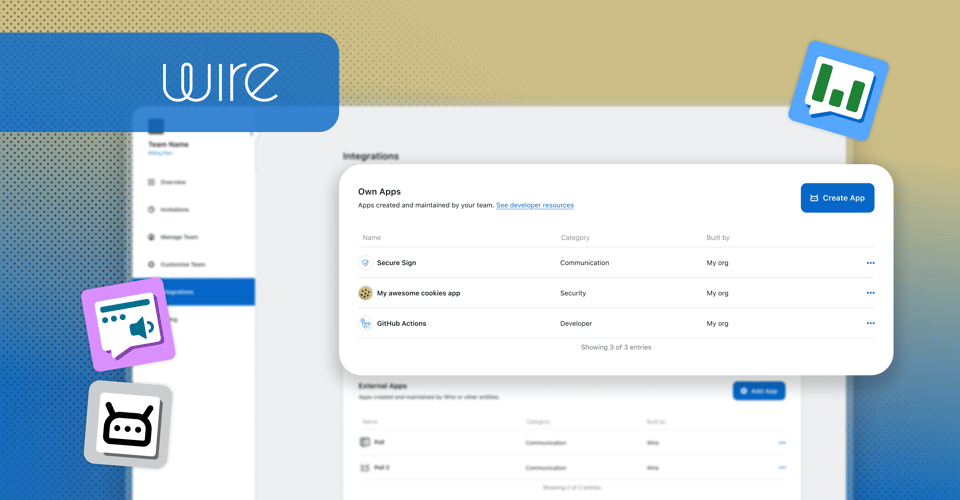Screen dimensions: 960x500
Task: Click the Built by column header in Own Apps
Action: (x=718, y=237)
